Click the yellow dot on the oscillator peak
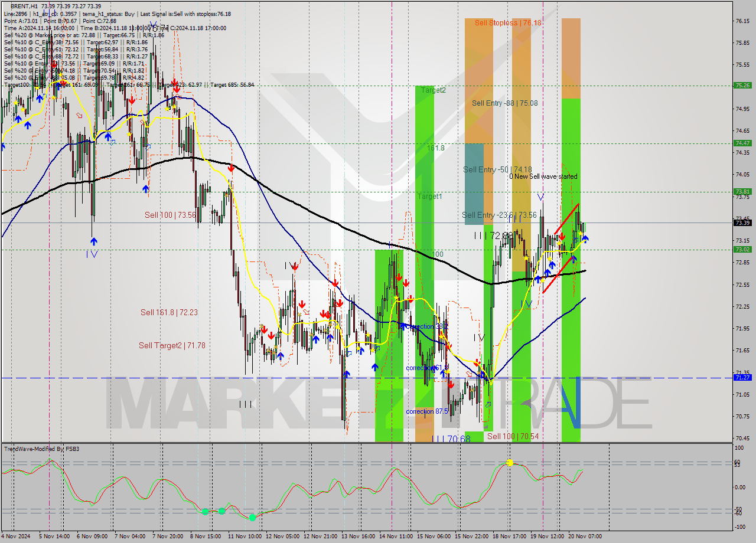This screenshot has height=543, width=756. [509, 463]
